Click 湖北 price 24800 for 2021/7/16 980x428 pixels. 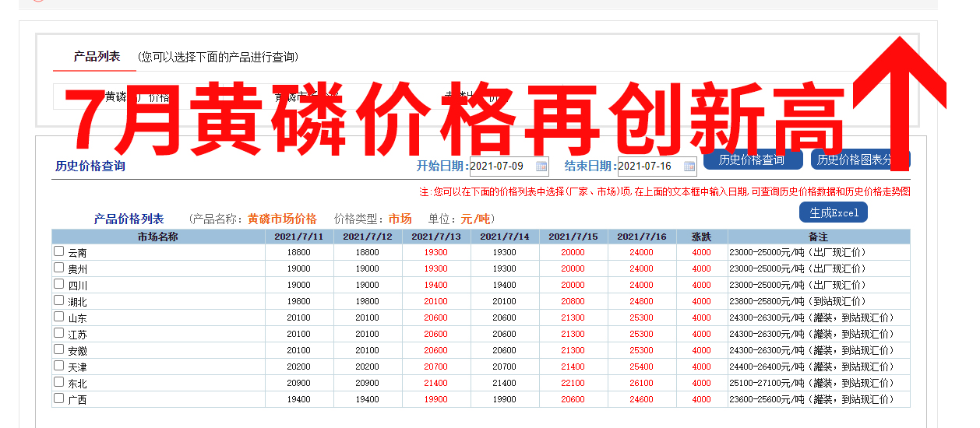642,301
